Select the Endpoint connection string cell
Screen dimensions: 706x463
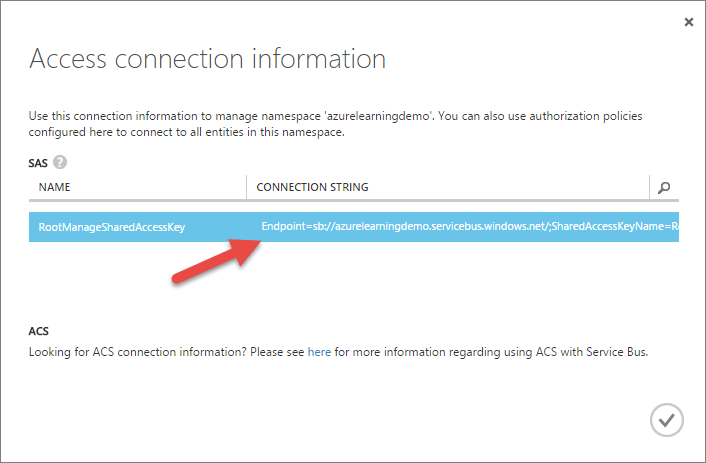(470, 227)
